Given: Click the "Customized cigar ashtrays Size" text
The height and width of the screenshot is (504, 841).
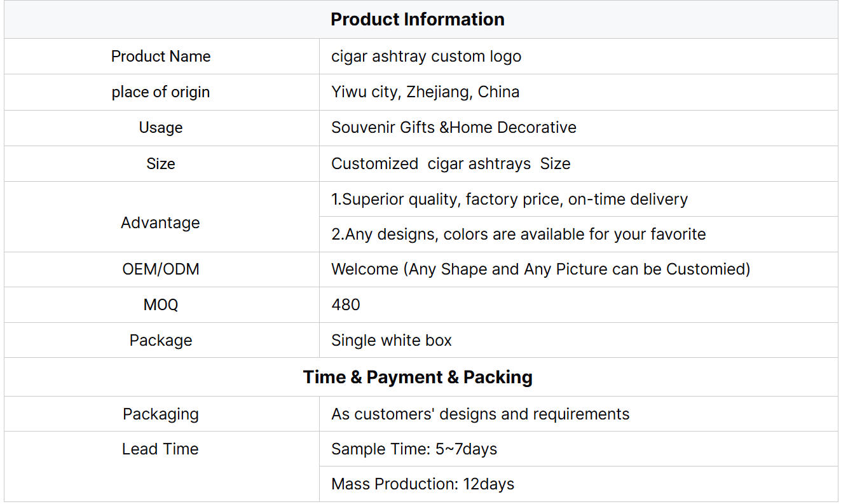Looking at the screenshot, I should [x=451, y=164].
